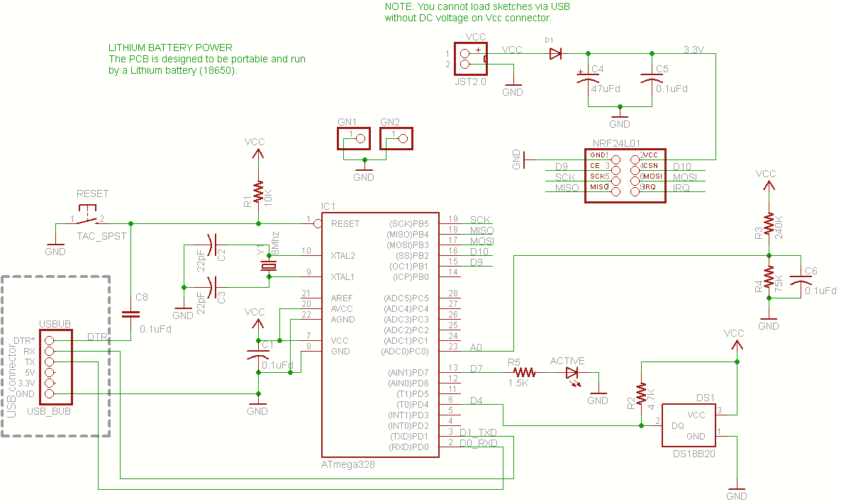Click the 4.7K resistor R2
Image resolution: width=841 pixels, height=504 pixels.
(642, 395)
